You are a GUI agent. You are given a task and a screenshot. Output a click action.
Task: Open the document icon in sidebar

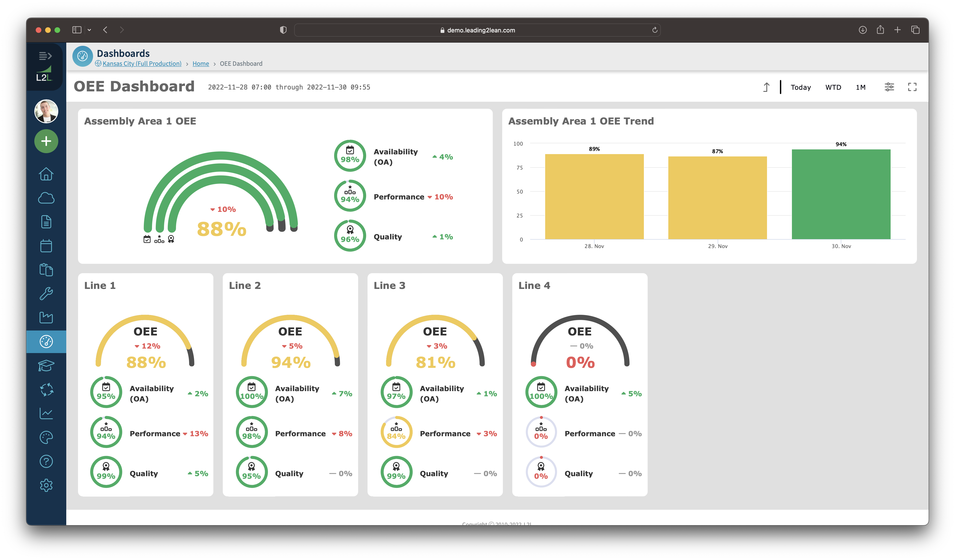[x=46, y=222]
